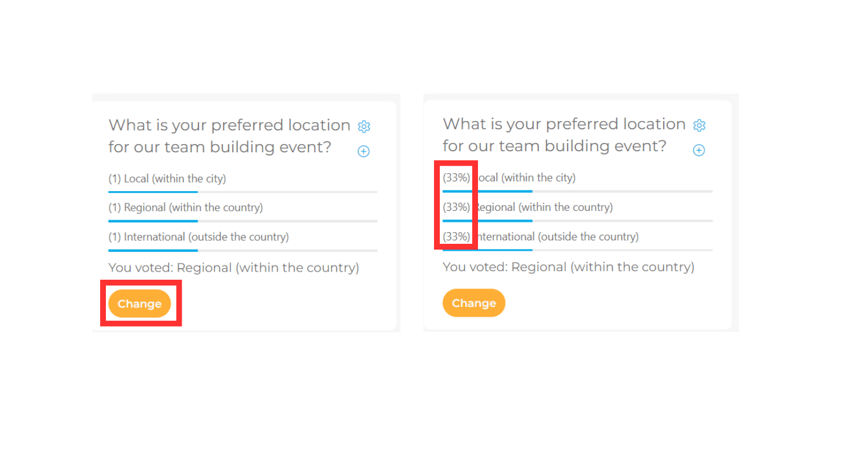
Task: Click the (33%) label beside Local option
Action: [456, 178]
